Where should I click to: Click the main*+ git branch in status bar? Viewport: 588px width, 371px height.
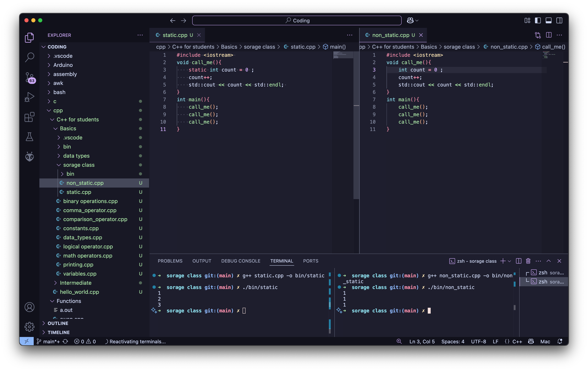[x=51, y=341]
